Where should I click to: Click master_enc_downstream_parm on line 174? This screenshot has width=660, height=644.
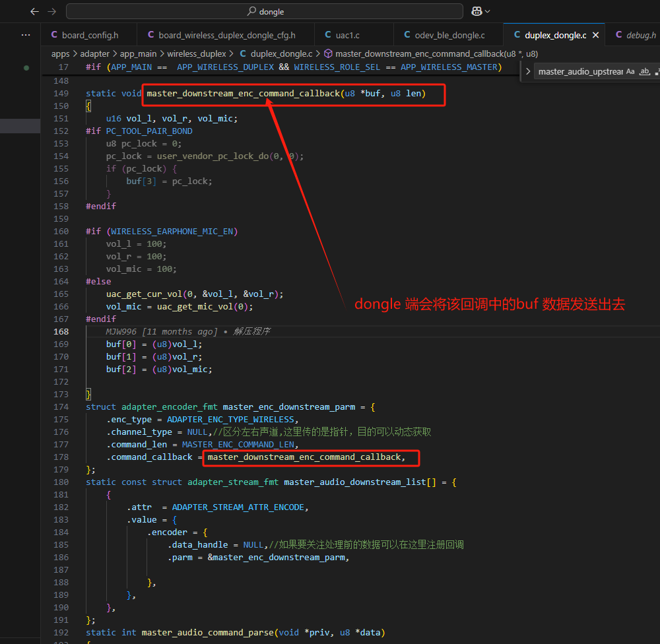[289, 407]
